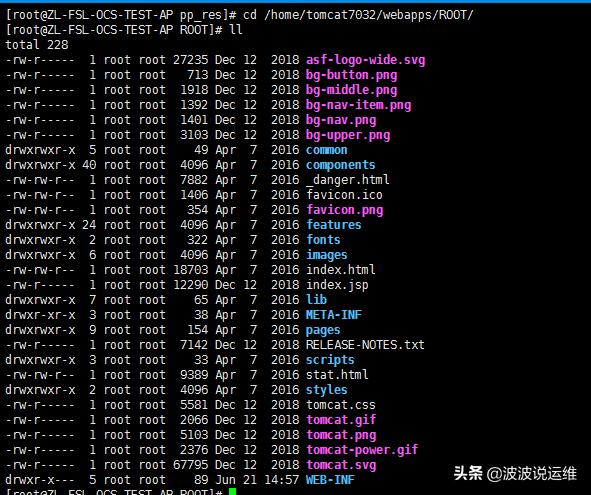Click the tomcat-power.gif filename

(362, 450)
